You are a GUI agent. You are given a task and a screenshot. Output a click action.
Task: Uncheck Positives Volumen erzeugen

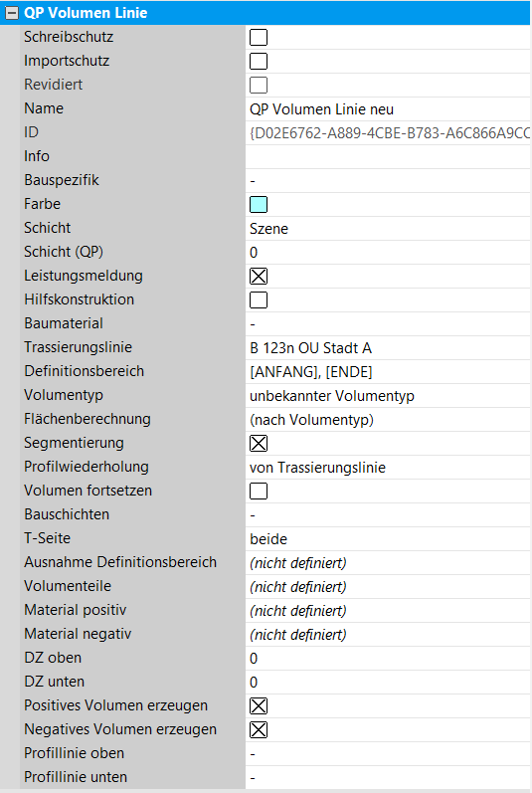click(x=259, y=706)
